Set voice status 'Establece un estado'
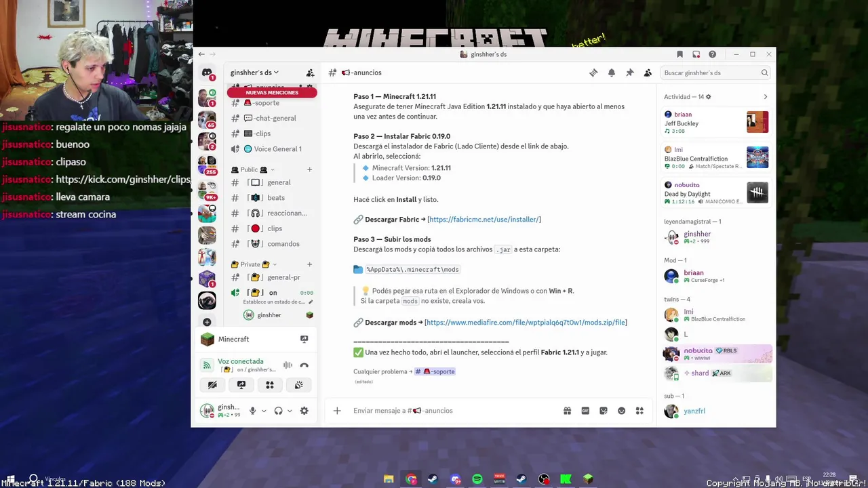Viewport: 868px width, 488px height. [x=278, y=302]
